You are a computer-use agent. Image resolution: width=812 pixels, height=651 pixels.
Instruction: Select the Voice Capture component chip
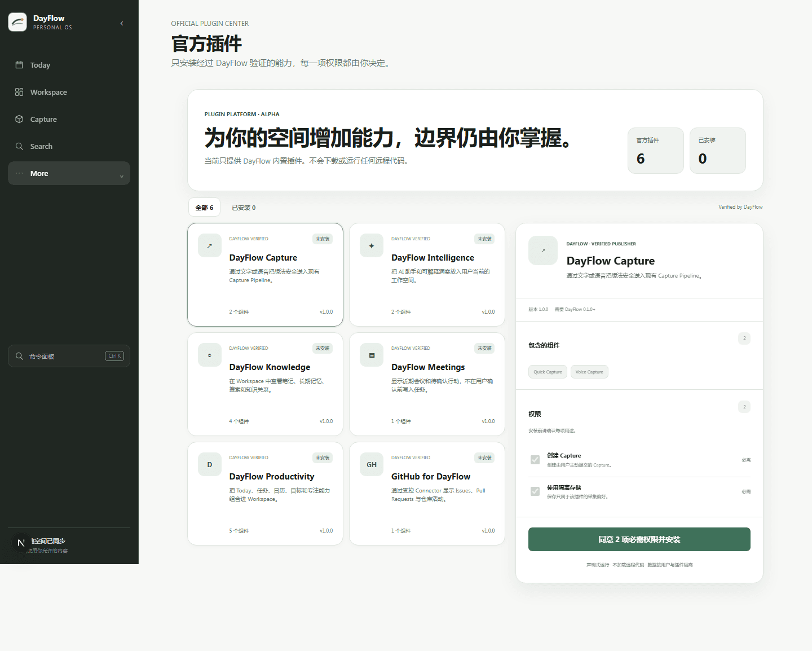click(589, 372)
